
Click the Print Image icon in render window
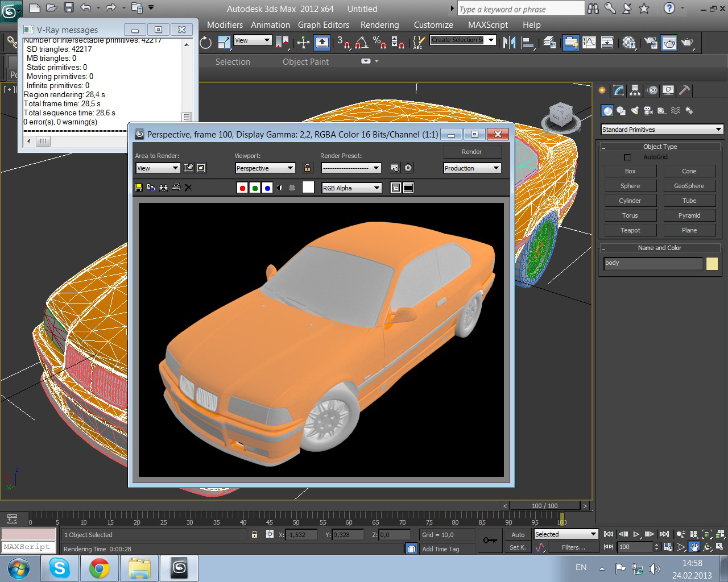click(x=176, y=188)
